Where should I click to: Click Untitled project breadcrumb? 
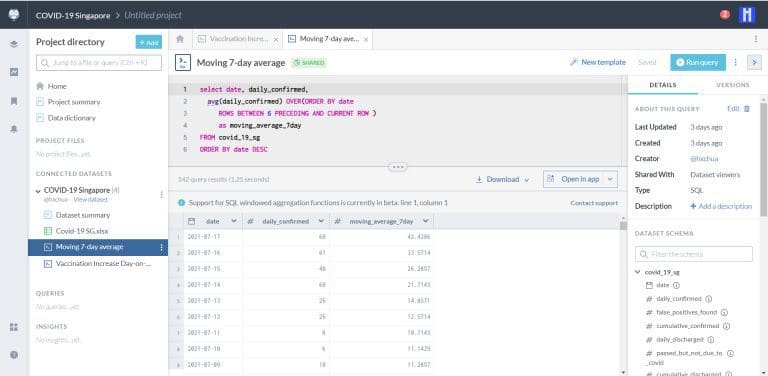click(x=153, y=15)
